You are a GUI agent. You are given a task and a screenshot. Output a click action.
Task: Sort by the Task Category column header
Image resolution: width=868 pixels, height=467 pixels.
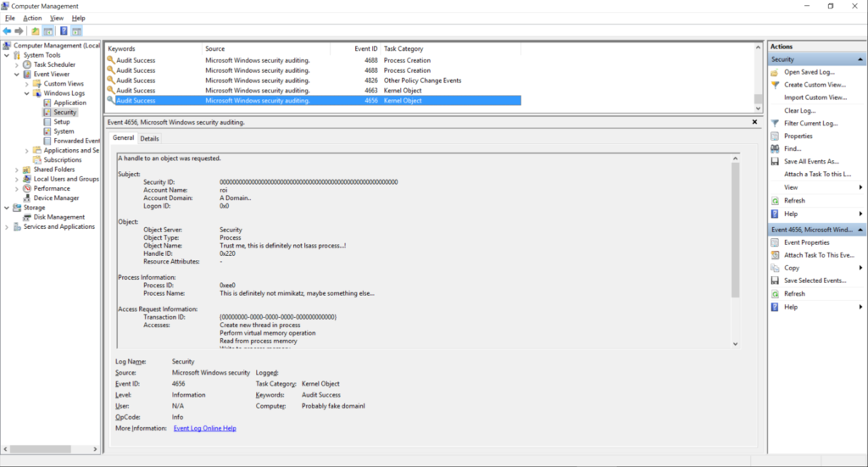point(450,48)
